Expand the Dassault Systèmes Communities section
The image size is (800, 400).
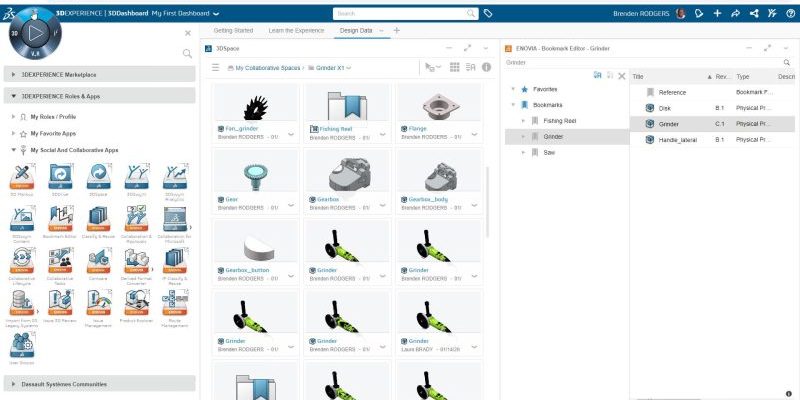[x=99, y=384]
